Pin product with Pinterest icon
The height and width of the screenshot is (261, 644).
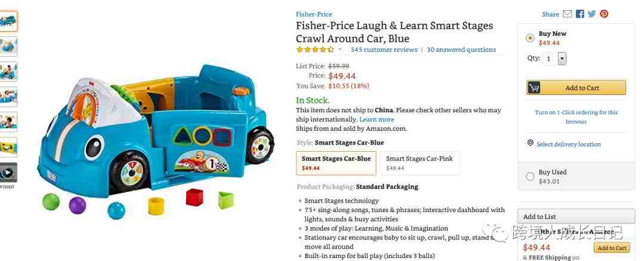tap(604, 14)
